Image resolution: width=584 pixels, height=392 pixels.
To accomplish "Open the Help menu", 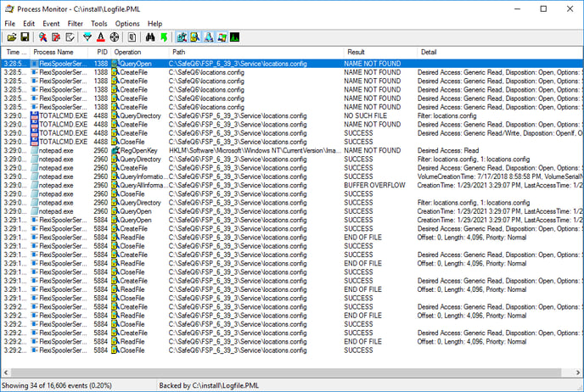I will click(x=155, y=24).
